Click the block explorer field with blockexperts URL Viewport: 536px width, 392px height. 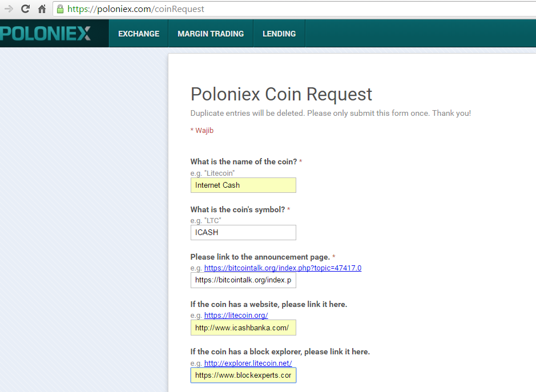coord(243,375)
